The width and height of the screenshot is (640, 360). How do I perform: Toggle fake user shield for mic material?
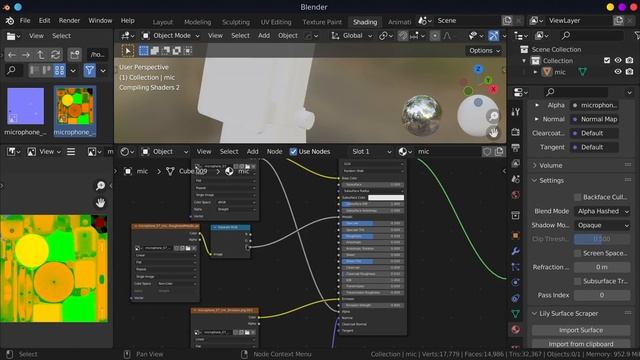(x=487, y=152)
